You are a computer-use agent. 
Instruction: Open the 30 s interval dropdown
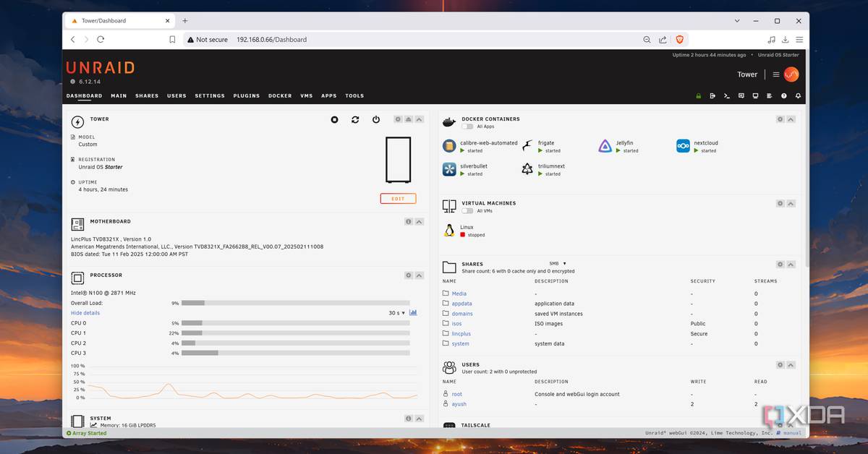tap(396, 313)
